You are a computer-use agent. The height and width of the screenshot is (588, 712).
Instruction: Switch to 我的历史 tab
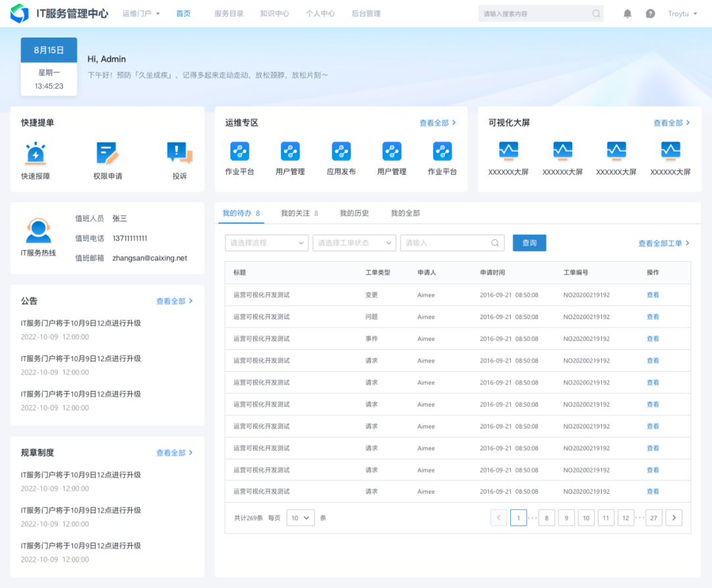(x=354, y=213)
